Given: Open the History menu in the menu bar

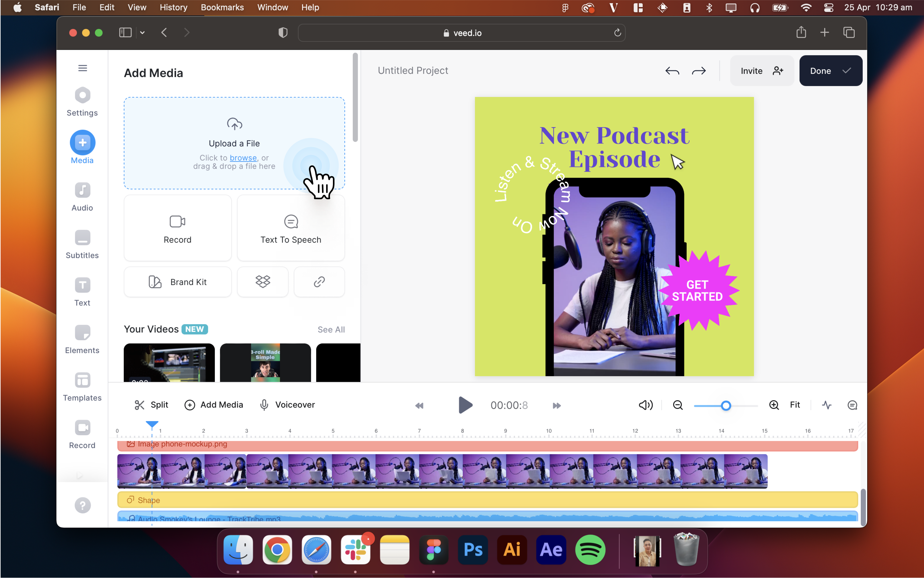Looking at the screenshot, I should pyautogui.click(x=173, y=7).
